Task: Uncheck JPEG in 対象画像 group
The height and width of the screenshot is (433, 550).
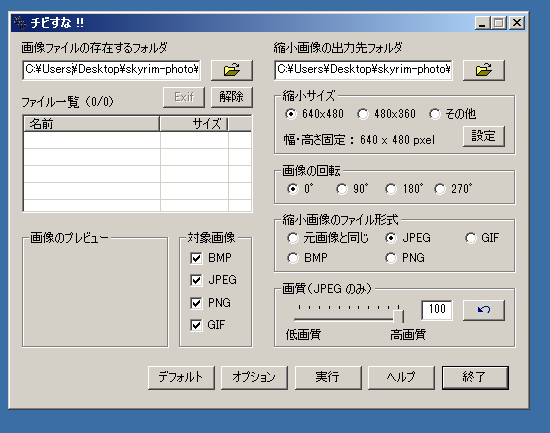Action: tap(213, 280)
